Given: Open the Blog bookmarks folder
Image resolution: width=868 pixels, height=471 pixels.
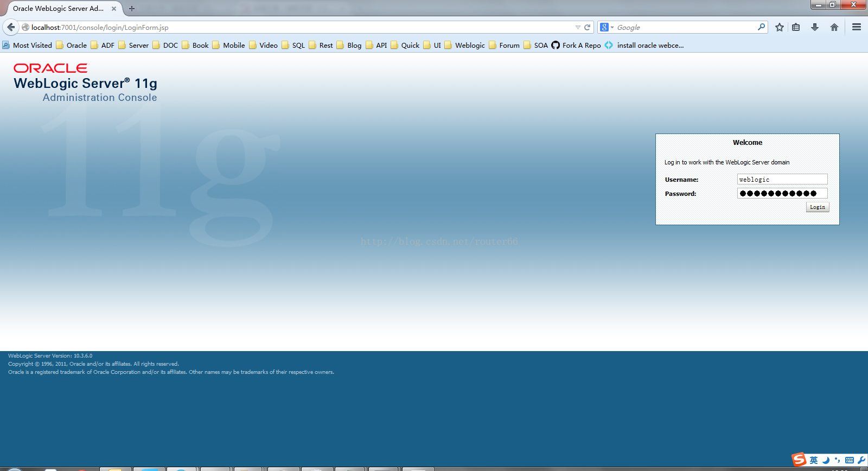Looking at the screenshot, I should click(x=349, y=45).
